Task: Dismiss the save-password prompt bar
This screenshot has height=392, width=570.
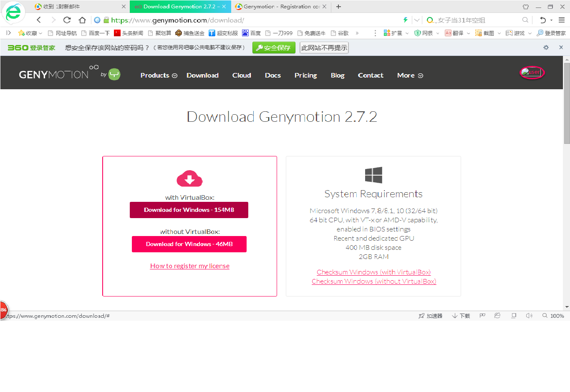Action: point(561,48)
